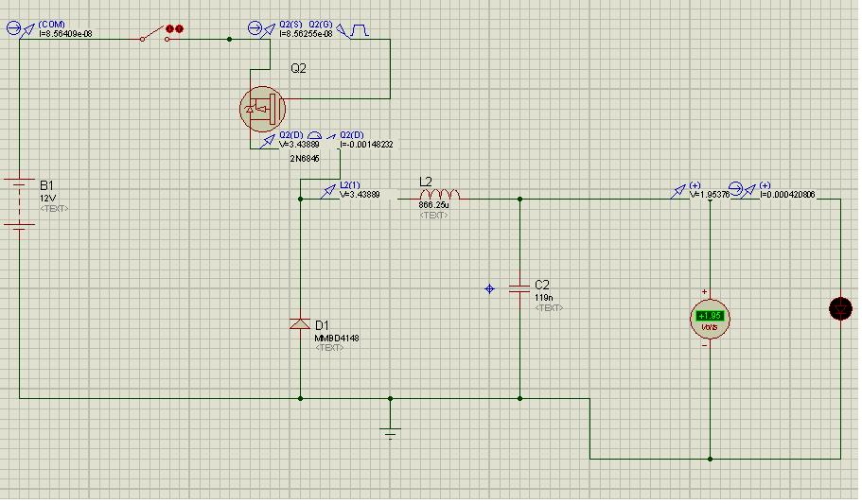This screenshot has height=504, width=862.
Task: Click the <TEXT> placeholder under C2
Action: (549, 307)
